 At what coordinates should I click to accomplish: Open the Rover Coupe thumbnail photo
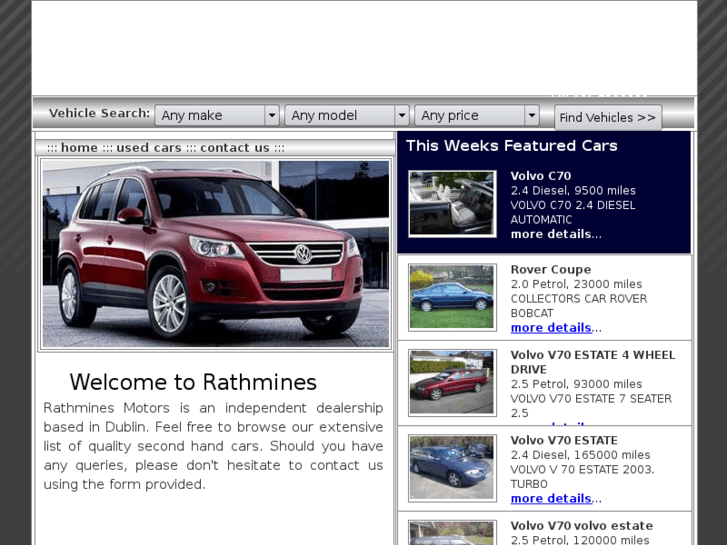coord(452,297)
